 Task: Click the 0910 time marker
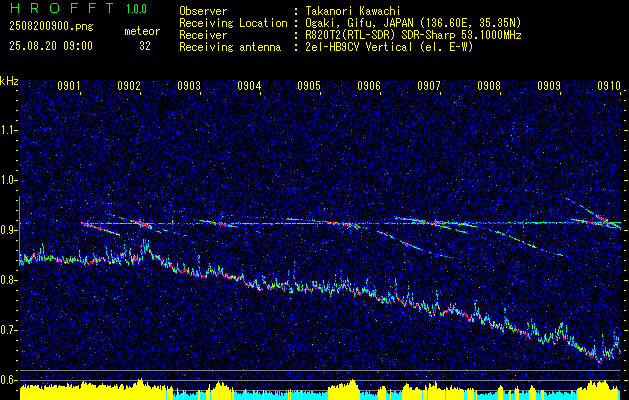tap(609, 85)
